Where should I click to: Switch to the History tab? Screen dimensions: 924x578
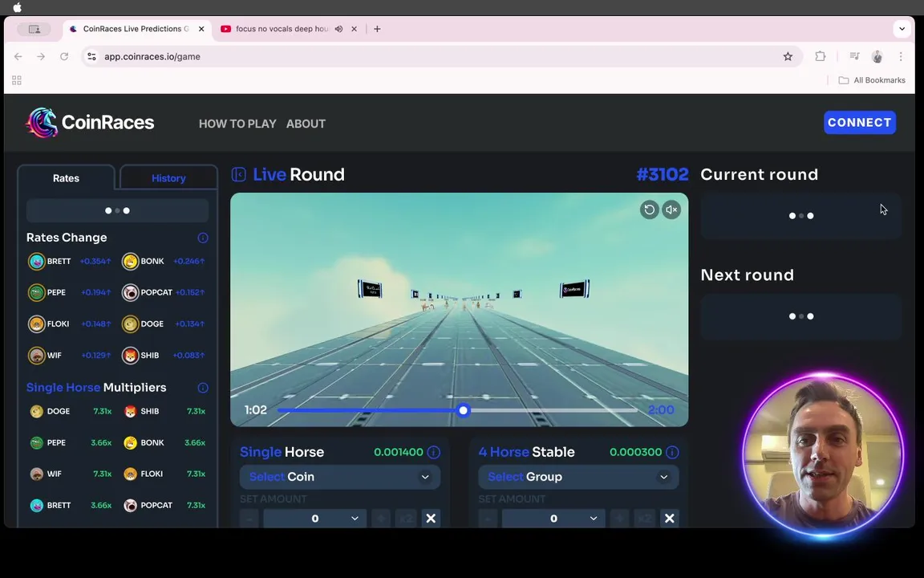(x=168, y=178)
